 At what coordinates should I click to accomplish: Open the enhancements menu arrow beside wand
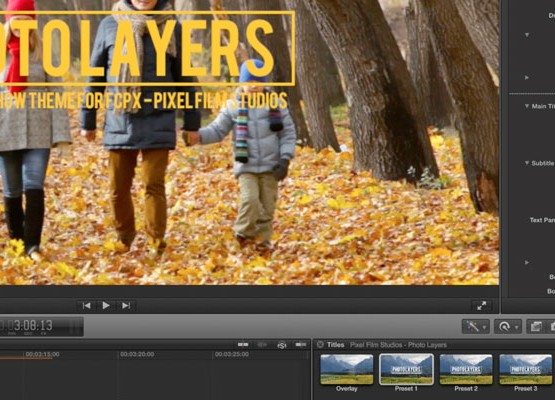click(x=485, y=327)
